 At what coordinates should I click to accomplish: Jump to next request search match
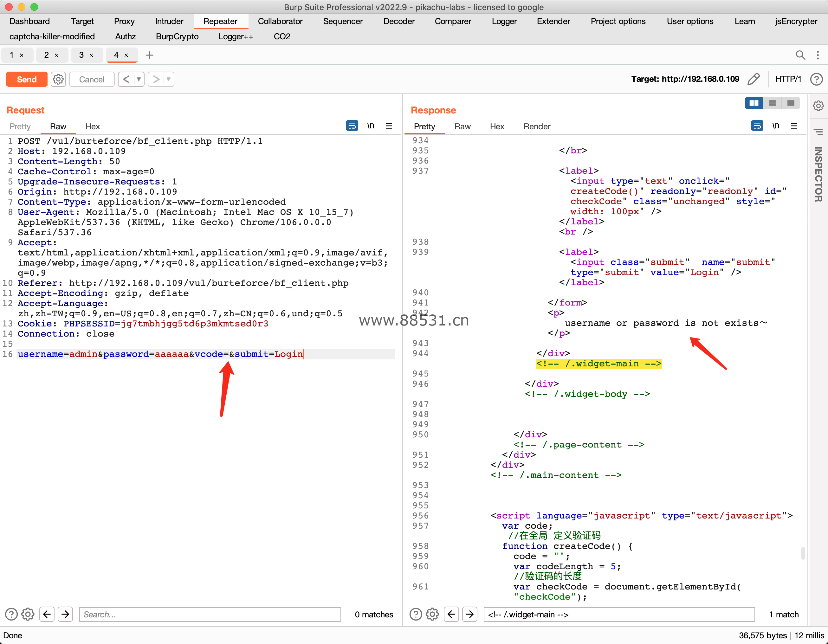[65, 614]
